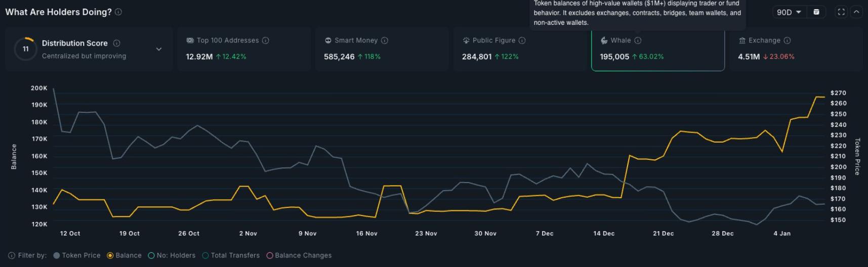Viewport: 868px width, 267px height.
Task: Click the '12.42%' Top 100 change percentage
Action: 234,57
